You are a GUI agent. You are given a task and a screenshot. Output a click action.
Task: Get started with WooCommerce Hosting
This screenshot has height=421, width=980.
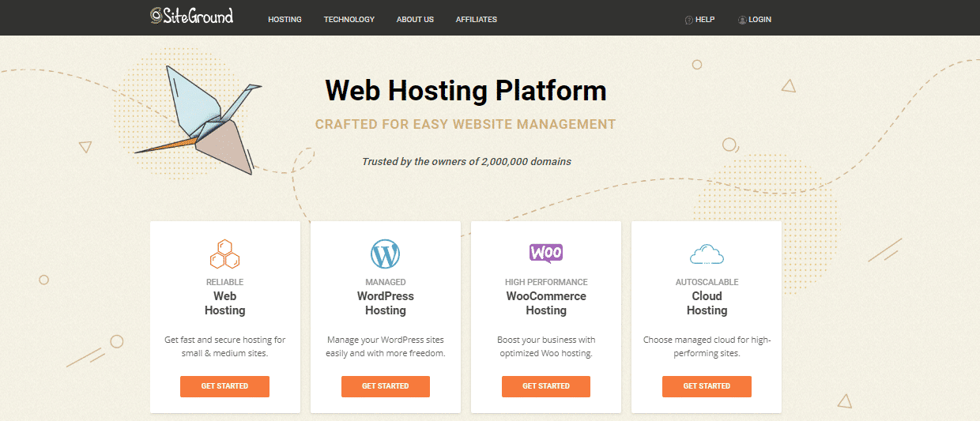point(546,386)
